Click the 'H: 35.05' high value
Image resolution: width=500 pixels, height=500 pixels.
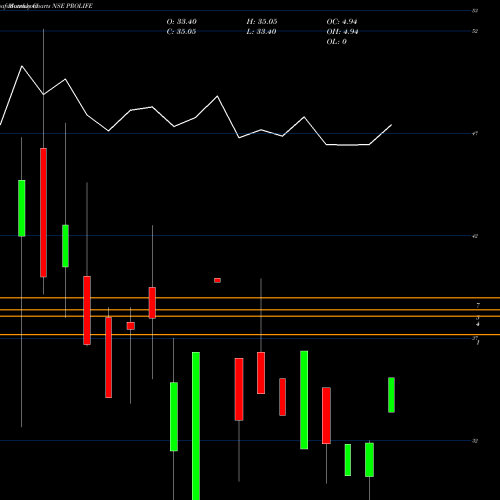coord(262,22)
